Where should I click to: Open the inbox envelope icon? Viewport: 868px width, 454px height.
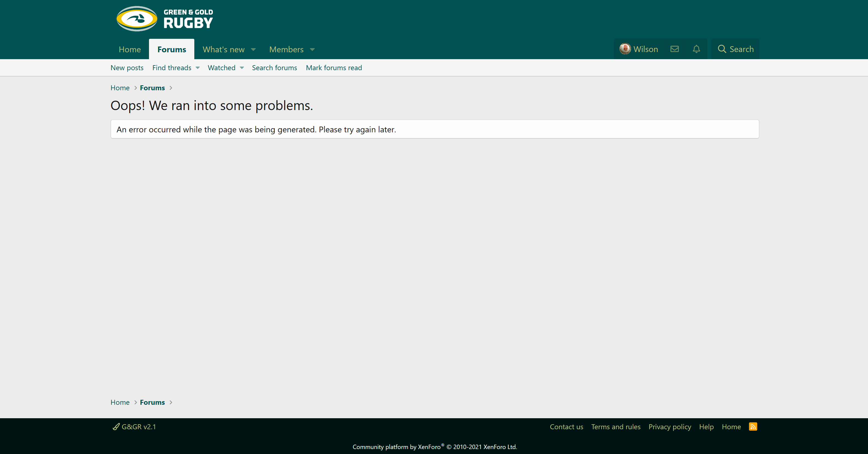pyautogui.click(x=674, y=49)
